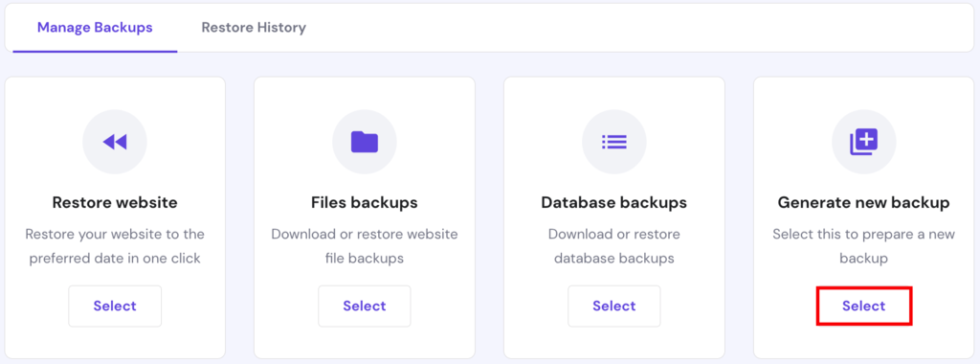Click the 'Download or restore database backups' description
The image size is (980, 364).
614,246
